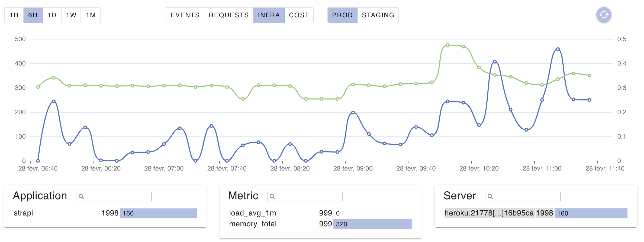Select the strapi application row
This screenshot has width=644, height=242.
tap(105, 213)
